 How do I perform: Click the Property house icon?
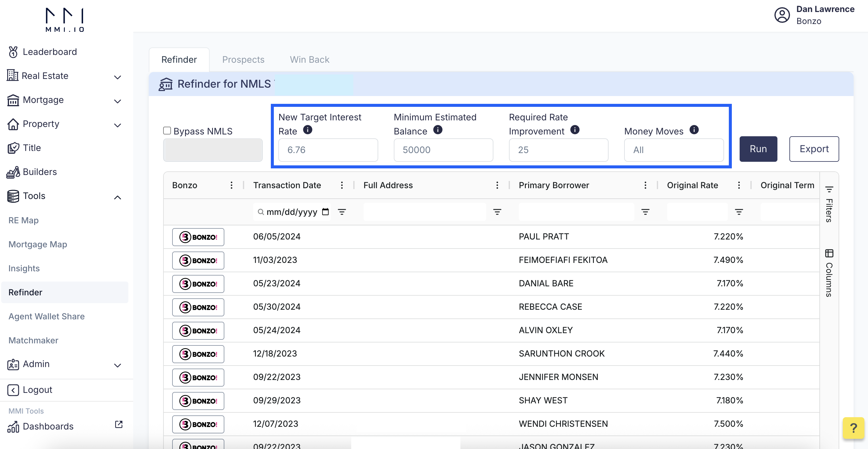13,124
